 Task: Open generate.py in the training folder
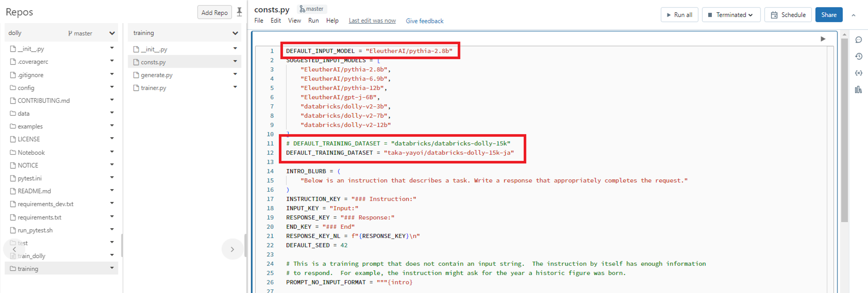[156, 75]
